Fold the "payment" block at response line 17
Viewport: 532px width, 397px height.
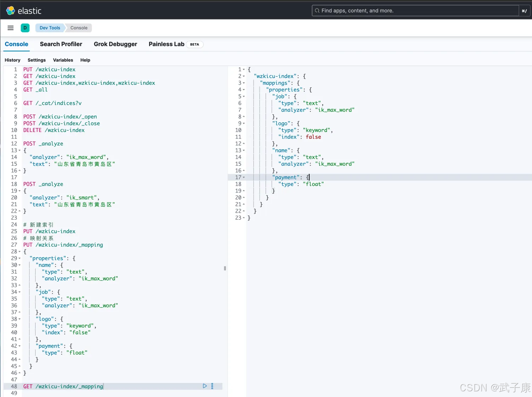pyautogui.click(x=244, y=177)
